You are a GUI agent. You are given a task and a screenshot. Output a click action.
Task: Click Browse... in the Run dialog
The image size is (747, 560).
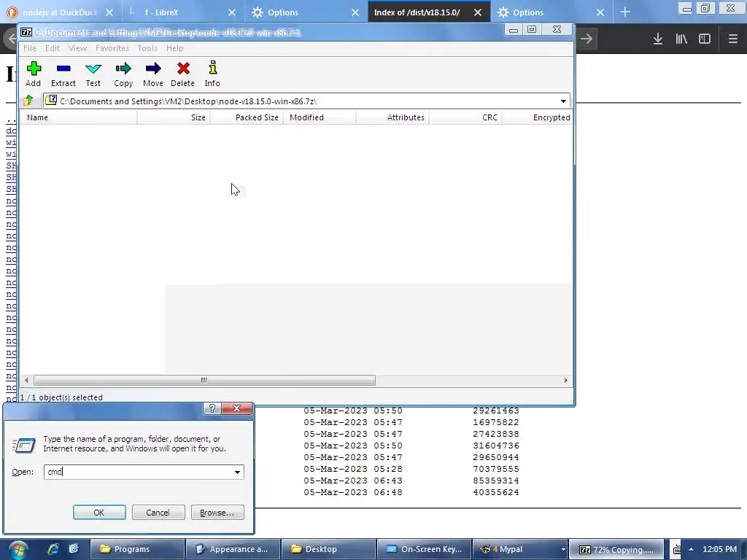pos(217,513)
